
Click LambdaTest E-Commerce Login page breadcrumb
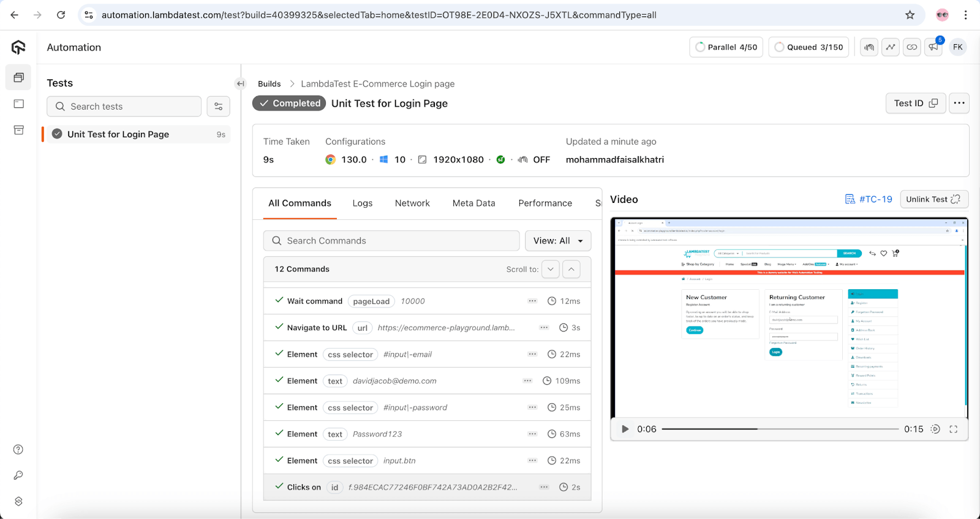[378, 84]
